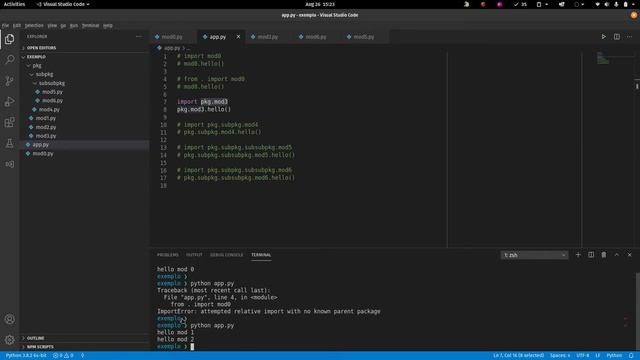Image resolution: width=640 pixels, height=360 pixels.
Task: Open the Extensions view
Action: click(9, 122)
